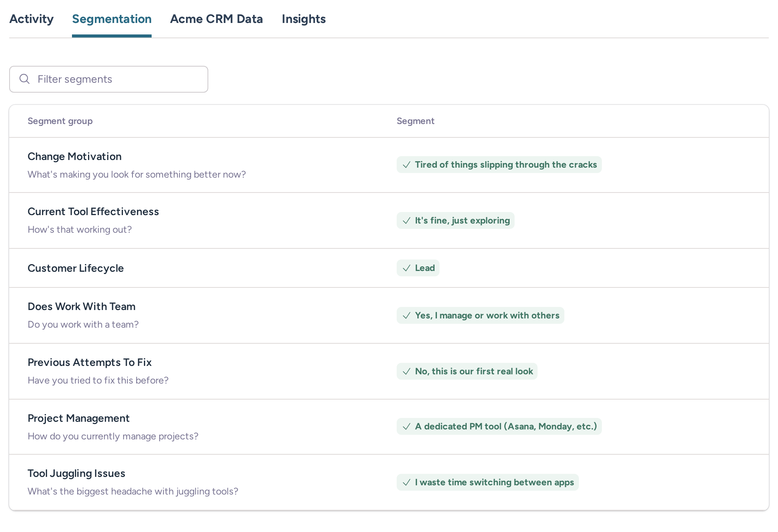Image resolution: width=778 pixels, height=532 pixels.
Task: Select the Change Motivation row title
Action: [75, 156]
